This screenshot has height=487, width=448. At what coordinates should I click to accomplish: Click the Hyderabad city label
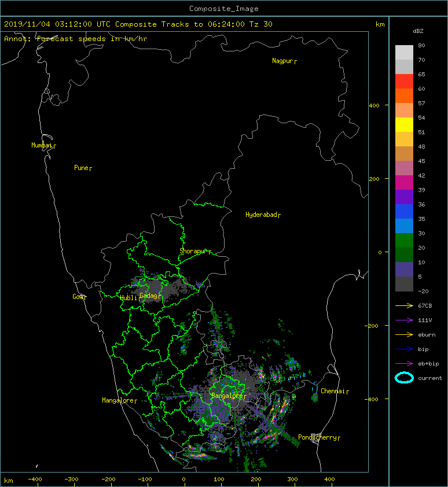click(x=263, y=215)
